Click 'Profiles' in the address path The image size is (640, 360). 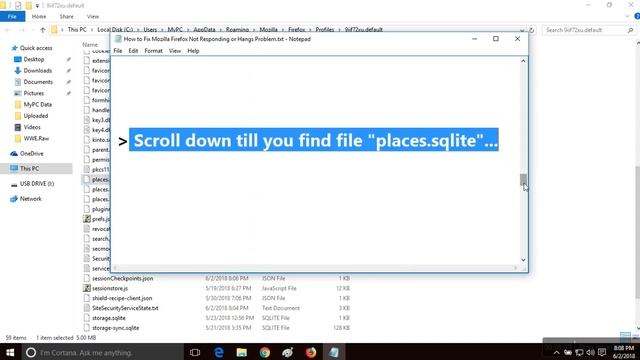click(x=325, y=30)
